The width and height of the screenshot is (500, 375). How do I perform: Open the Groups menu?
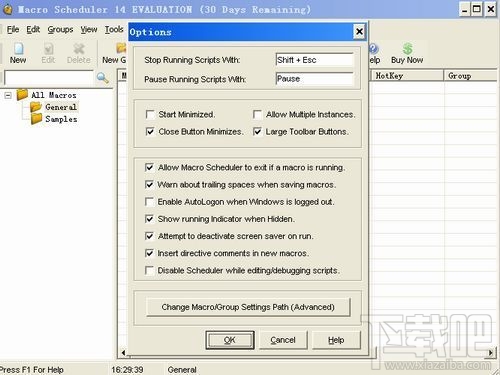pyautogui.click(x=60, y=30)
